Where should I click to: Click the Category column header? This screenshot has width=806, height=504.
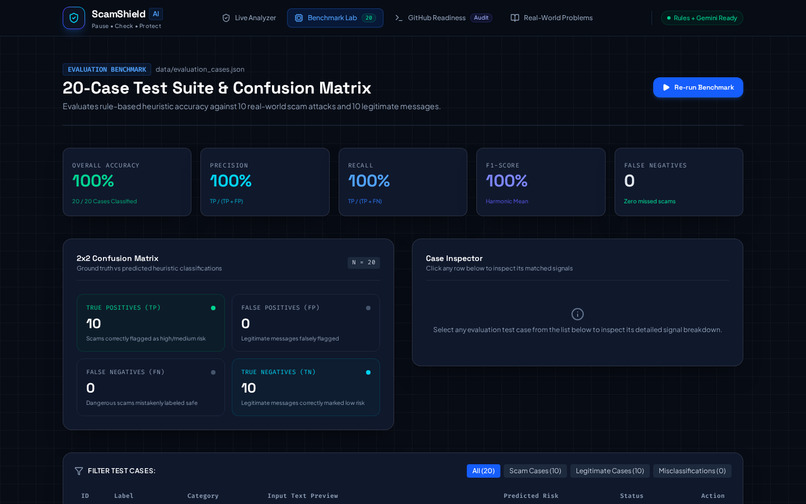click(x=203, y=496)
